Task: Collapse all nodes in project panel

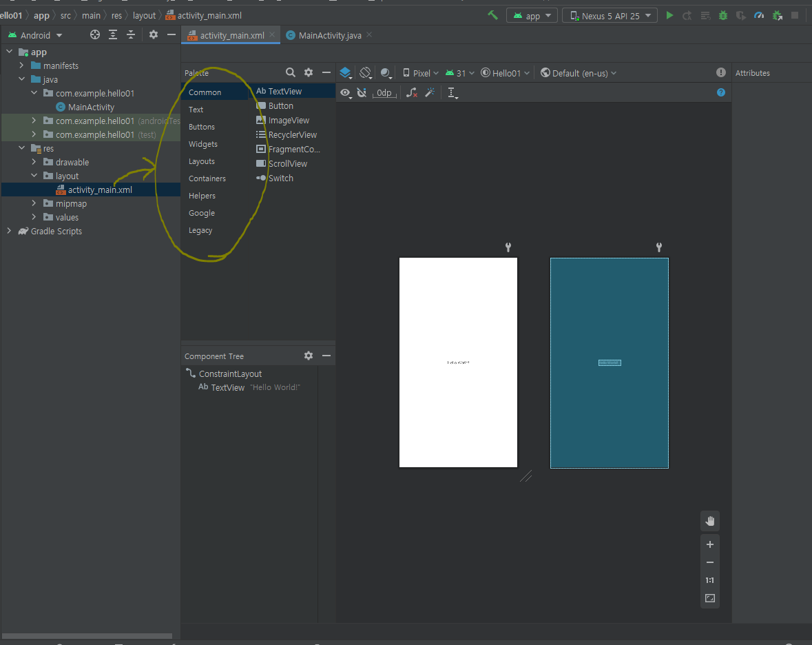Action: tap(131, 34)
